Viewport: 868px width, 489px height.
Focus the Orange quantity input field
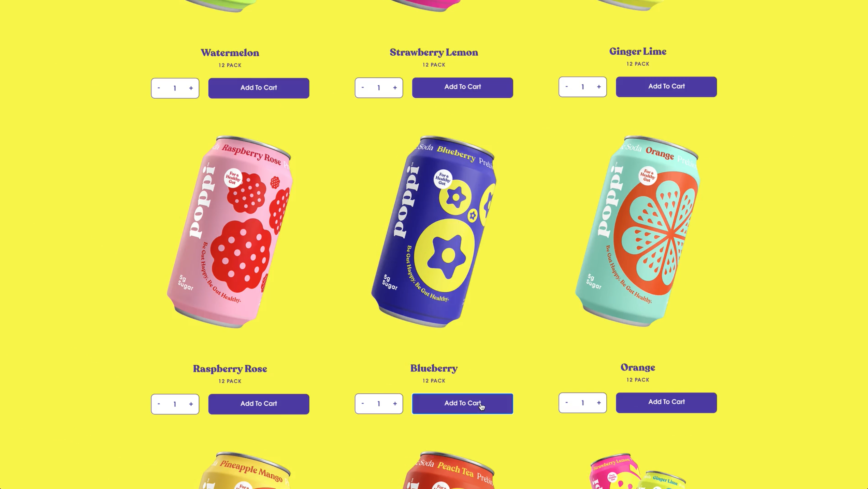582,403
